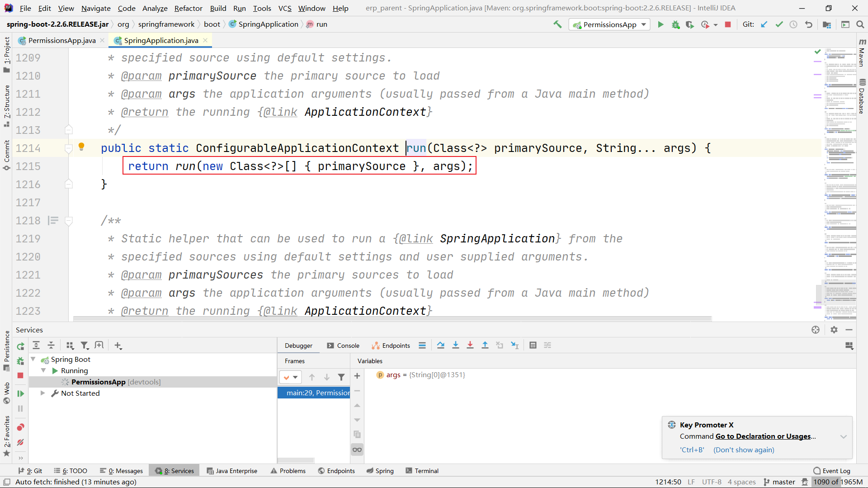Click the profiler run icon
The width and height of the screenshot is (868, 488).
click(705, 24)
